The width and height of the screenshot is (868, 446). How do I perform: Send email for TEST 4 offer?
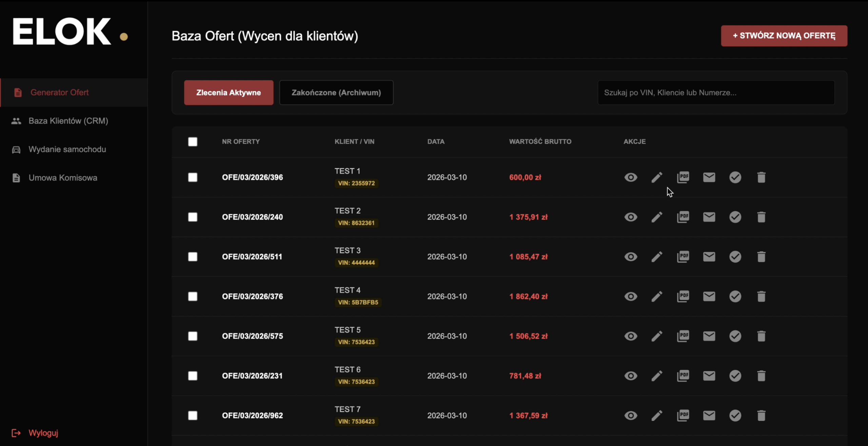pyautogui.click(x=709, y=296)
